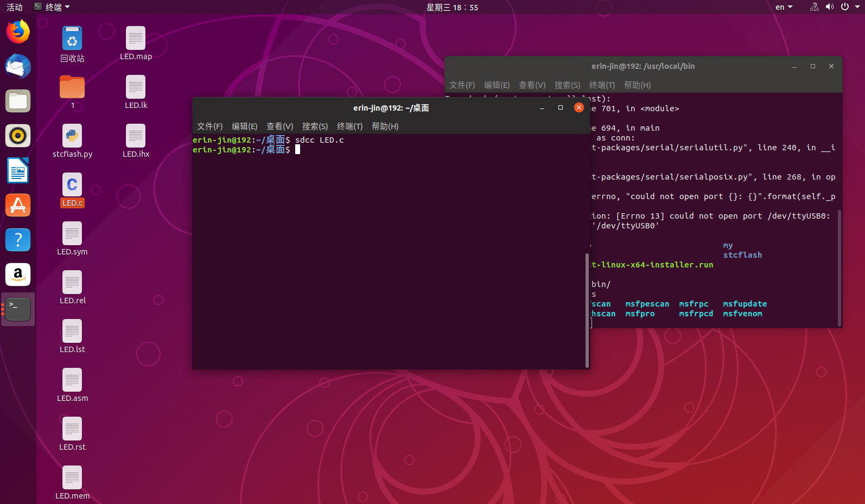Viewport: 865px width, 504px height.
Task: Click the Amazon launcher in dock
Action: coord(18,275)
